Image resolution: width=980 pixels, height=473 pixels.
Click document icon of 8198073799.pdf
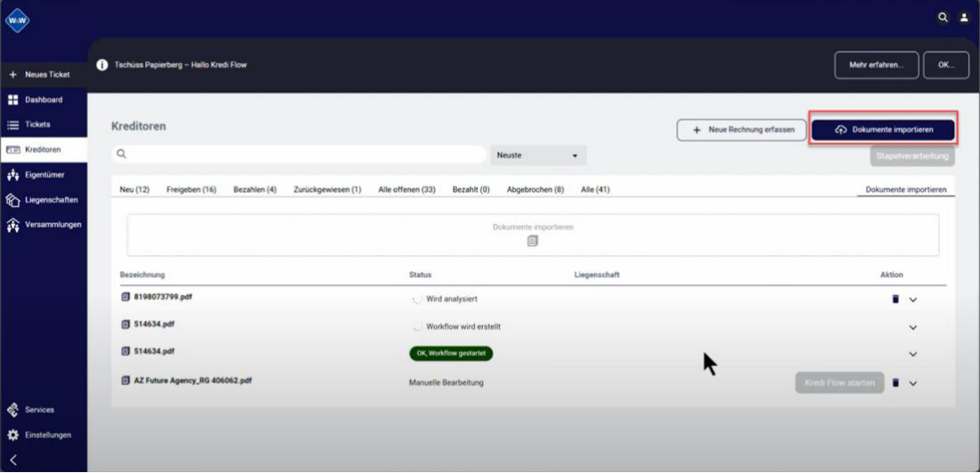point(125,297)
